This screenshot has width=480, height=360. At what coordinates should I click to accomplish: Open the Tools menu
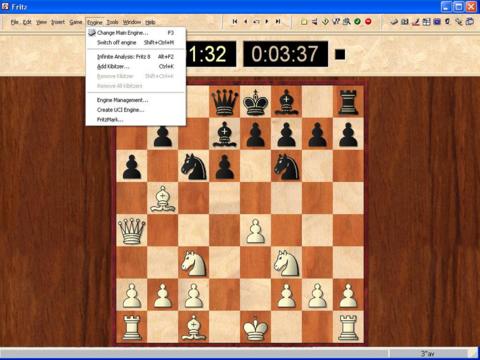[112, 22]
